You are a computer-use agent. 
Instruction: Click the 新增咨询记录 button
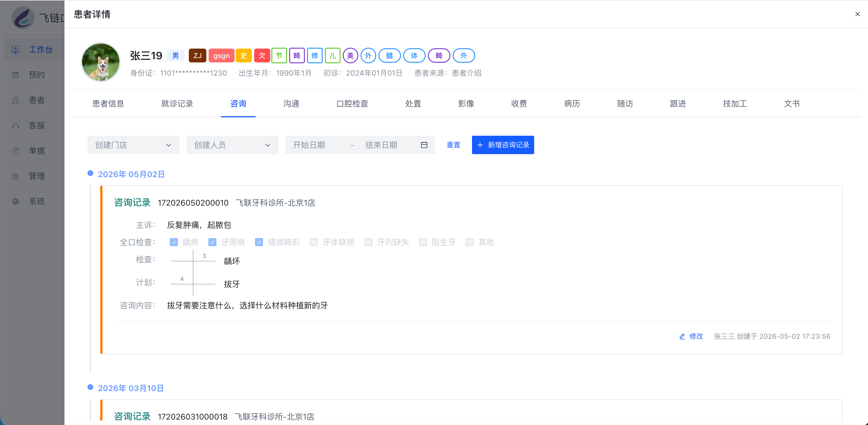pyautogui.click(x=503, y=145)
